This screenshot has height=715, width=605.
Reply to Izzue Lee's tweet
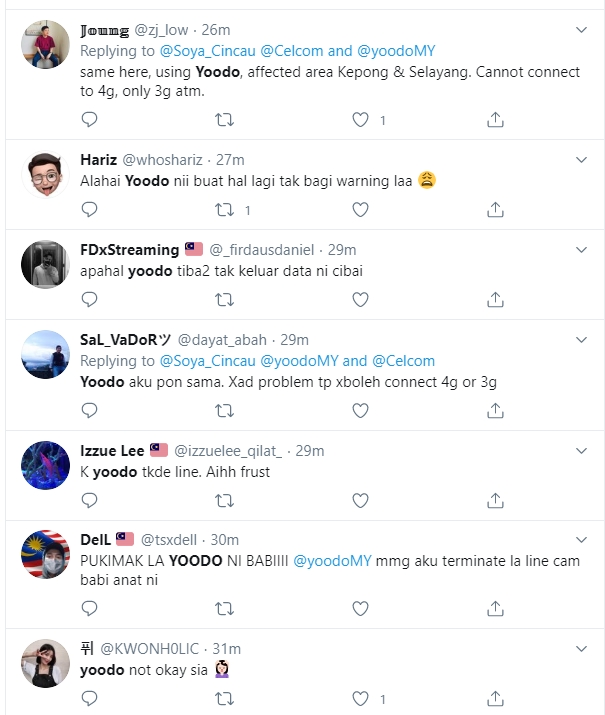pos(89,500)
